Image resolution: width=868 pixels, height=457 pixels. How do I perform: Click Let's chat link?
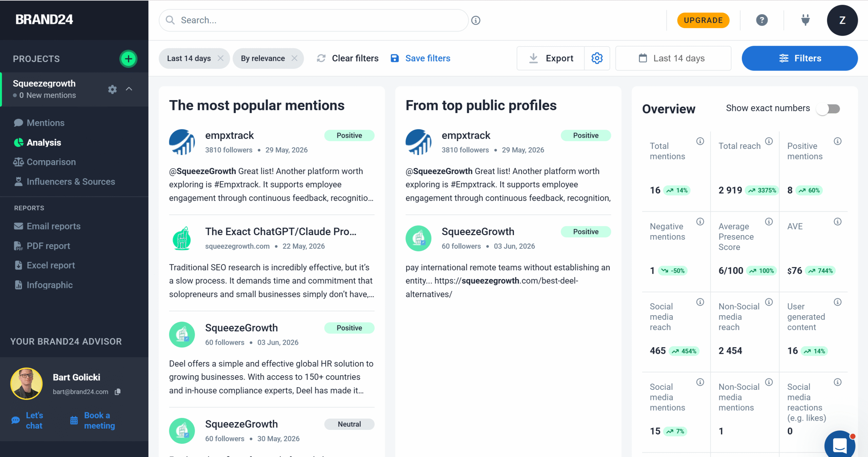click(27, 420)
